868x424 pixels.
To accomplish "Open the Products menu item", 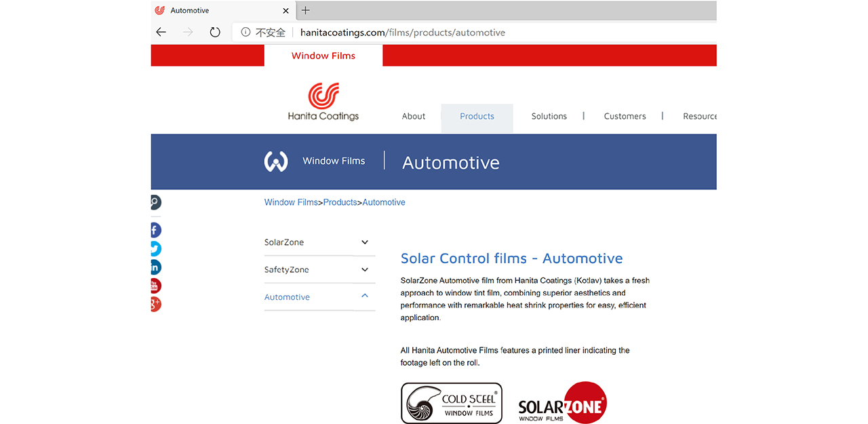I will (x=477, y=117).
